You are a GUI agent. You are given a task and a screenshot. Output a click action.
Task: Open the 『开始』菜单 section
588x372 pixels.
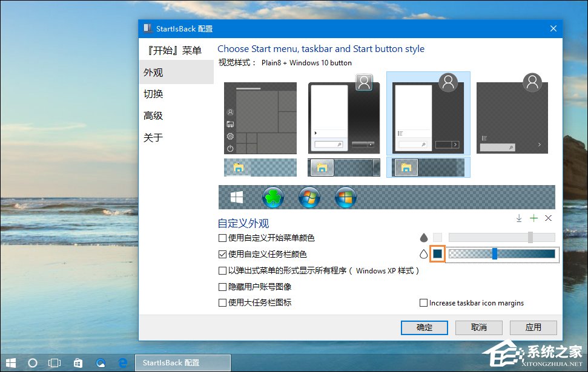click(176, 50)
